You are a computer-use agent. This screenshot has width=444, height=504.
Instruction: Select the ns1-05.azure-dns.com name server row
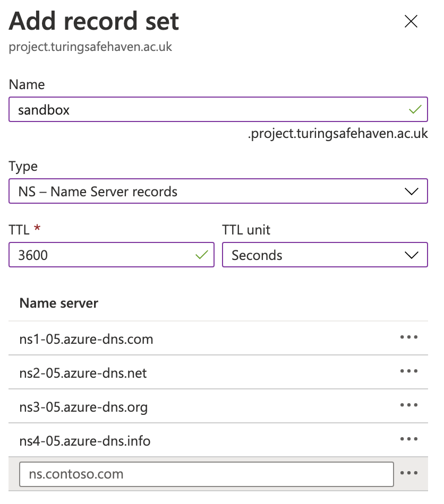coord(218,338)
